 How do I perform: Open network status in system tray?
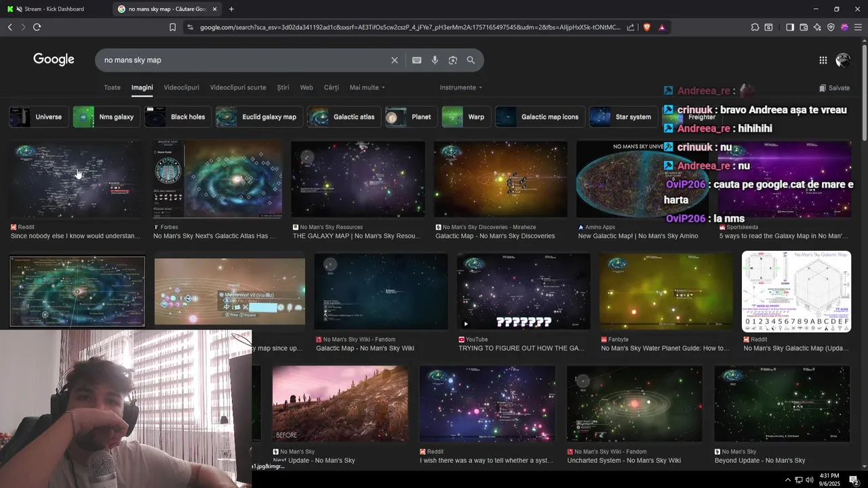point(799,480)
